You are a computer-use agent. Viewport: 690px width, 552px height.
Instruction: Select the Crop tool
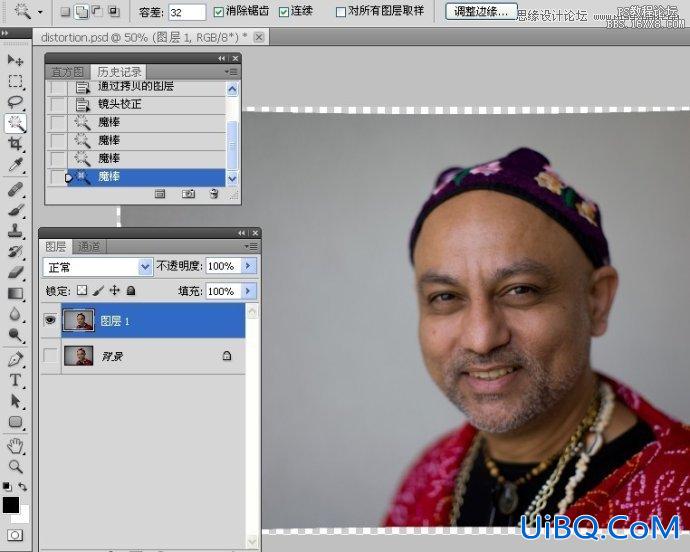pos(15,144)
